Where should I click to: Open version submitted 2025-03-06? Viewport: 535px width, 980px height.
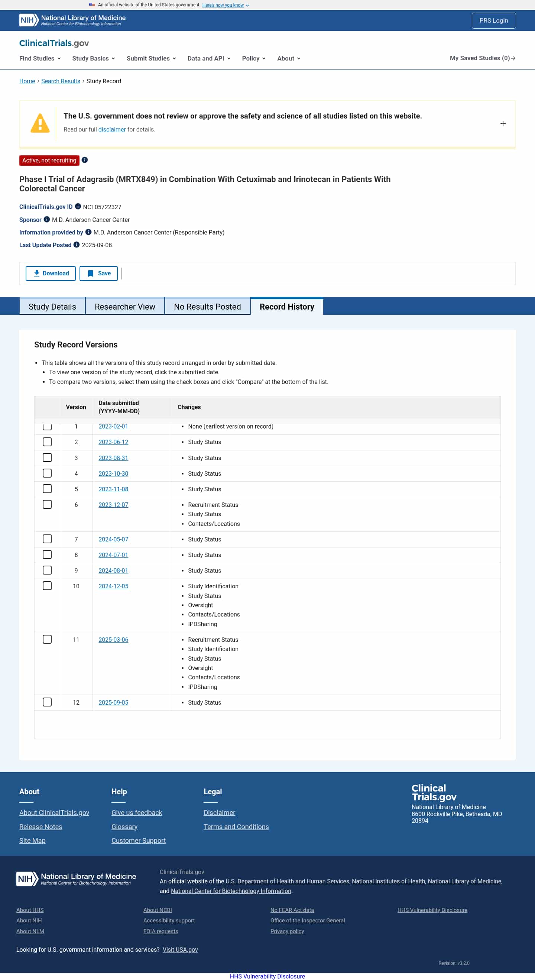(x=113, y=640)
